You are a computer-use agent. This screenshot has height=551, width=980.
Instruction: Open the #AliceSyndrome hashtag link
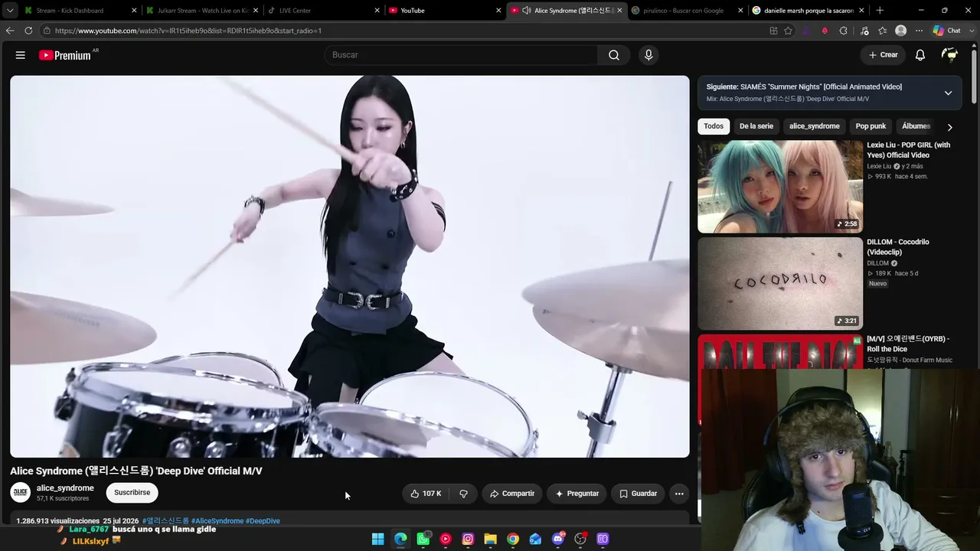[217, 521]
